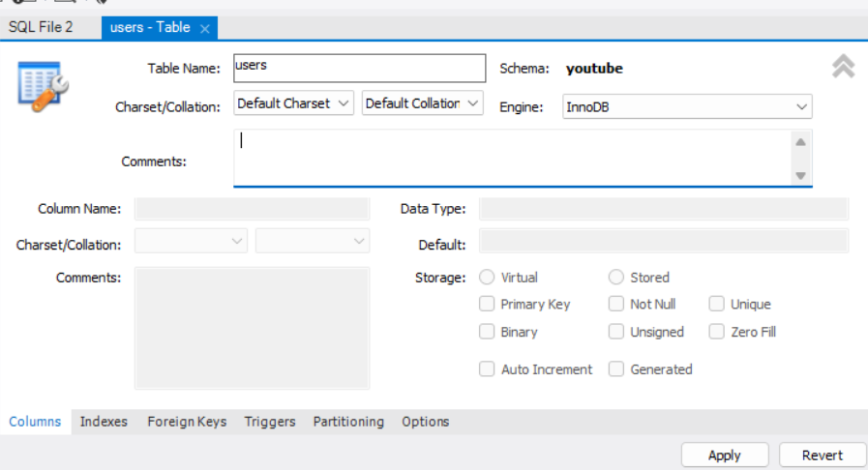868x470 pixels.
Task: Open the Indexes tab
Action: coord(104,422)
